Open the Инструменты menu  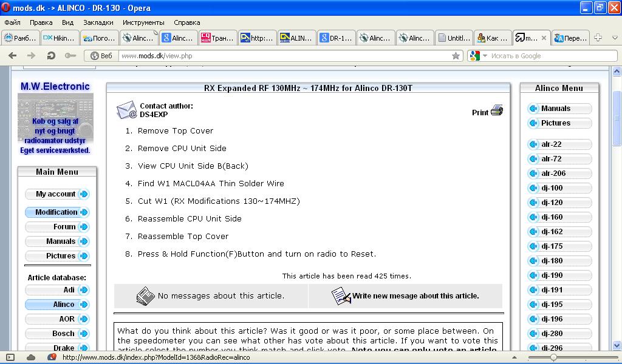(x=143, y=22)
